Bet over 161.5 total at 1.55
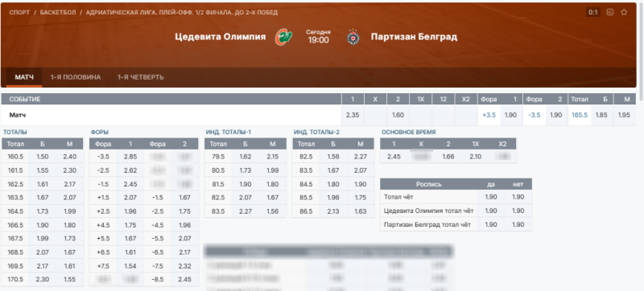The height and width of the screenshot is (291, 644). click(43, 170)
